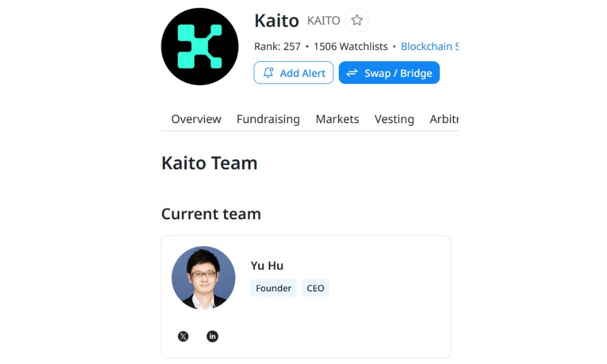Click the 1506 Watchlists count
Image resolution: width=607 pixels, height=364 pixels.
(x=350, y=46)
